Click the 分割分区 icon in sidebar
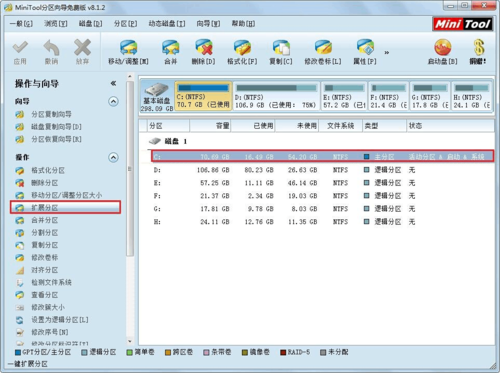The height and width of the screenshot is (373, 500). 20,233
